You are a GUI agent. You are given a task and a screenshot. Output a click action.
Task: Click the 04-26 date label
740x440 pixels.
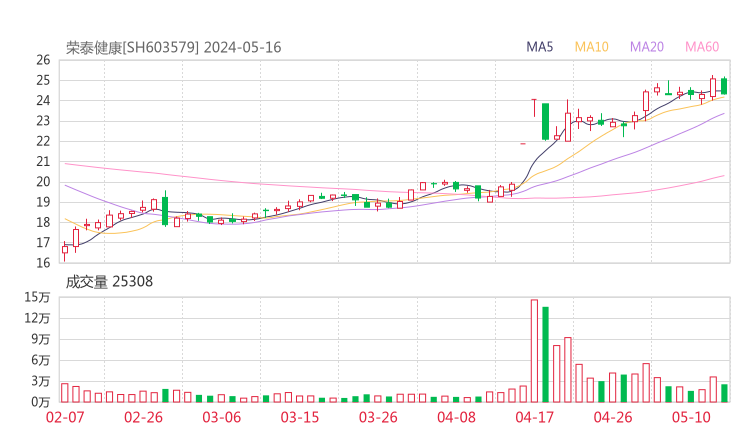[613, 417]
